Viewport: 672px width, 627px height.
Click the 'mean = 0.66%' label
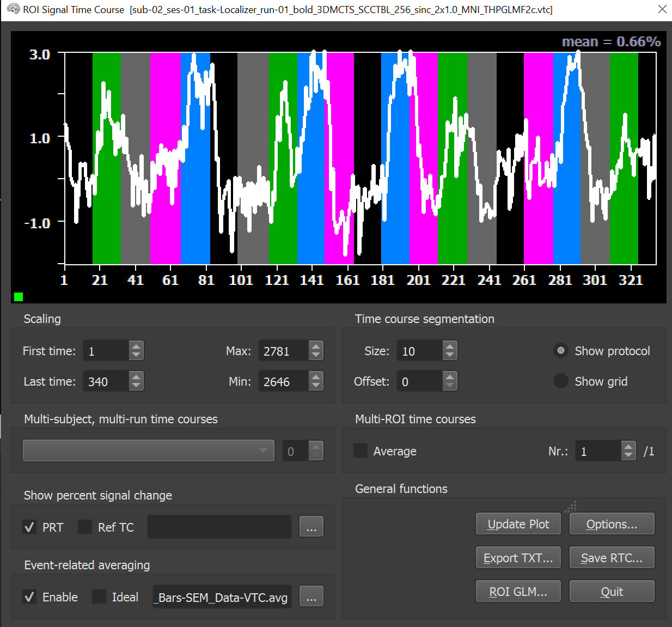click(611, 41)
